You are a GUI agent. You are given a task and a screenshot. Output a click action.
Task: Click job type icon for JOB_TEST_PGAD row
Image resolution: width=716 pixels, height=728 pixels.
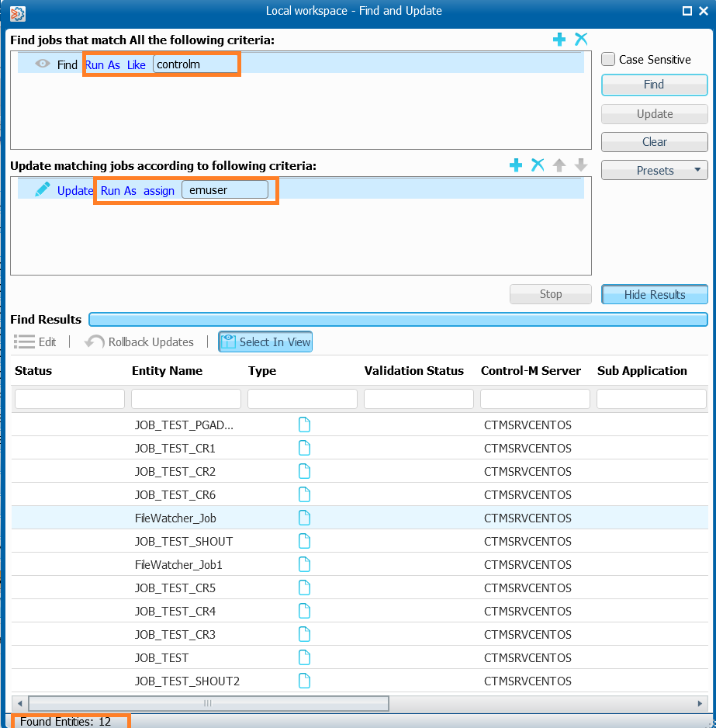304,425
